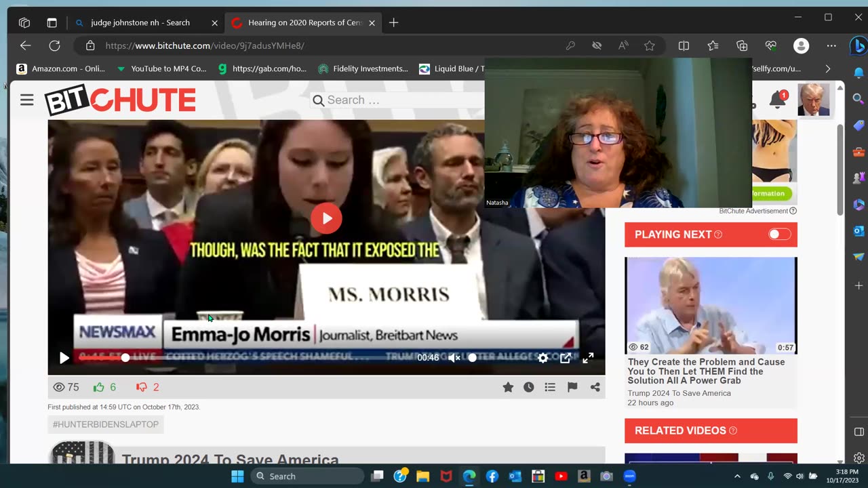Open the Zoom app in taskbar
The height and width of the screenshot is (488, 868).
tap(629, 476)
